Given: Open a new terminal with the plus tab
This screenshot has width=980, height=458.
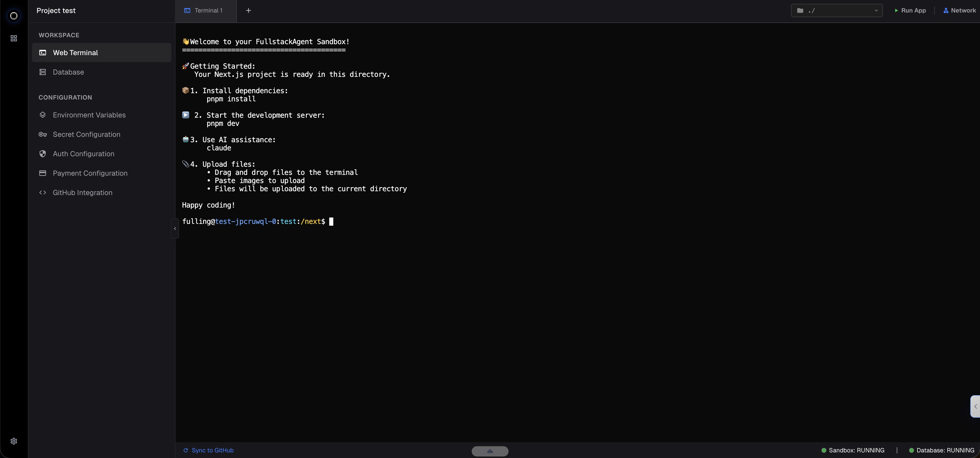Looking at the screenshot, I should click(x=248, y=10).
